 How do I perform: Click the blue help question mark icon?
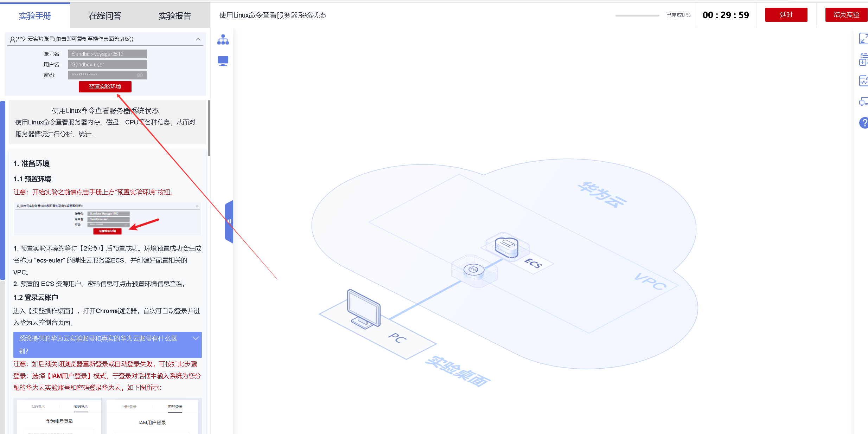pos(863,123)
